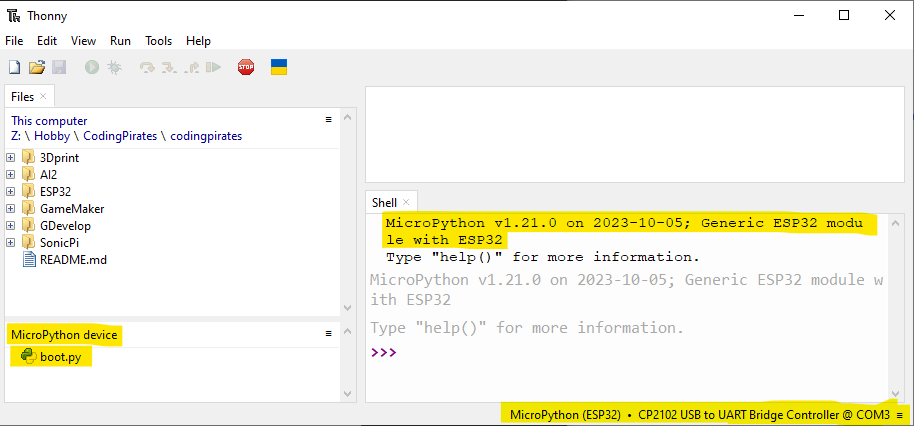914x430 pixels.
Task: Close the Files tab
Action: tap(44, 97)
